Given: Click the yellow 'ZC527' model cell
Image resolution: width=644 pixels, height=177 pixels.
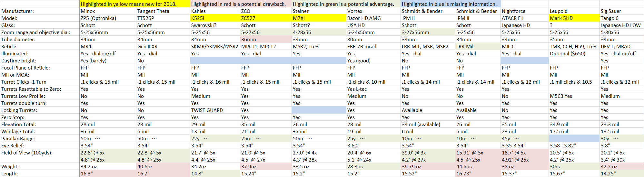Looking at the screenshot, I should [266, 18].
